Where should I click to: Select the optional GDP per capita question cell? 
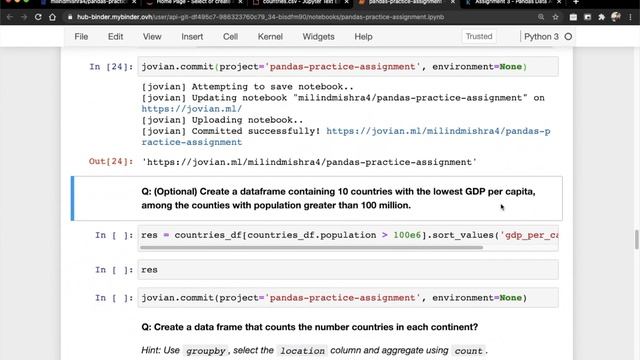[317, 198]
